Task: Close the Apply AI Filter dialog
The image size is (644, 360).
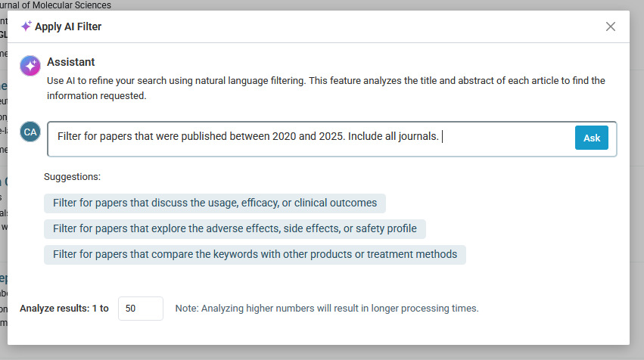Action: pyautogui.click(x=611, y=27)
